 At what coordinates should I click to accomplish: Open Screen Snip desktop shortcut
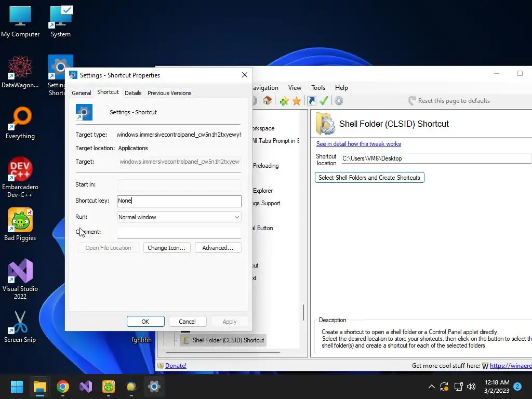tap(20, 326)
